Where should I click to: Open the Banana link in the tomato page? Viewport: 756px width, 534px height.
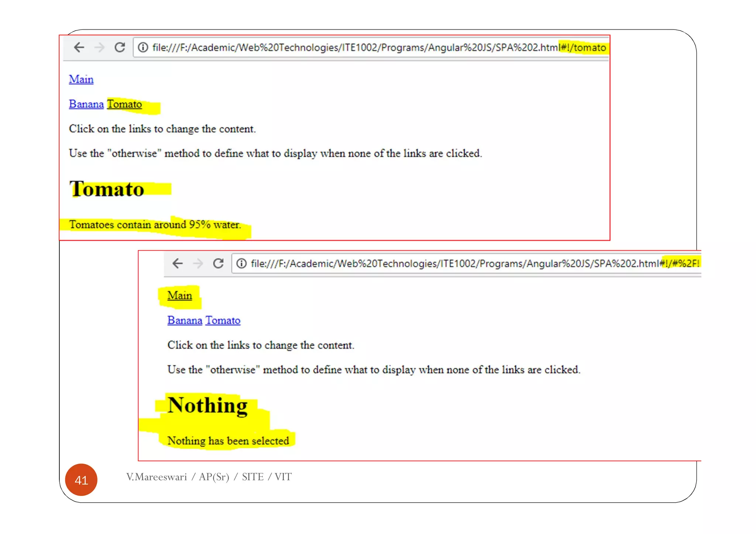click(x=86, y=104)
